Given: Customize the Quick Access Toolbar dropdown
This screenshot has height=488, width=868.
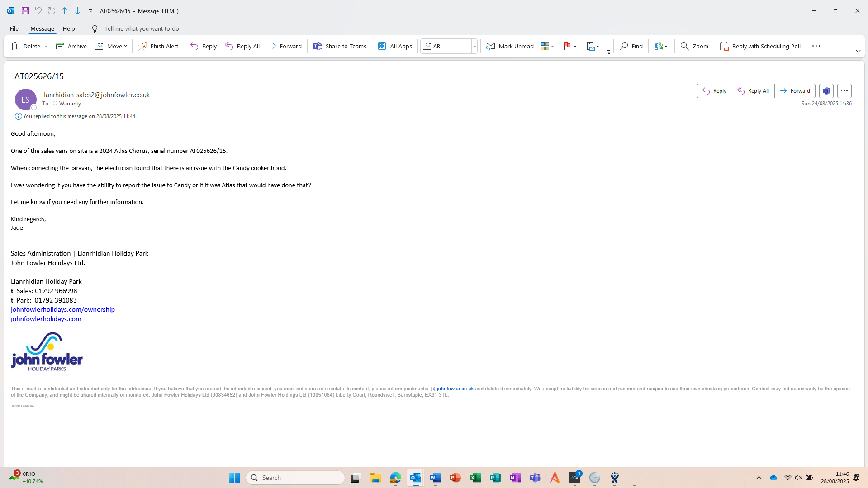Looking at the screenshot, I should click(x=90, y=11).
